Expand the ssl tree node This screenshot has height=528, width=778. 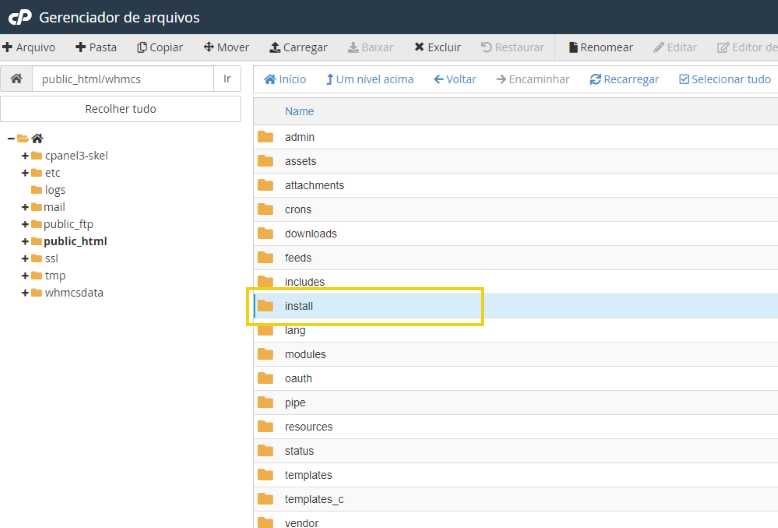[25, 259]
